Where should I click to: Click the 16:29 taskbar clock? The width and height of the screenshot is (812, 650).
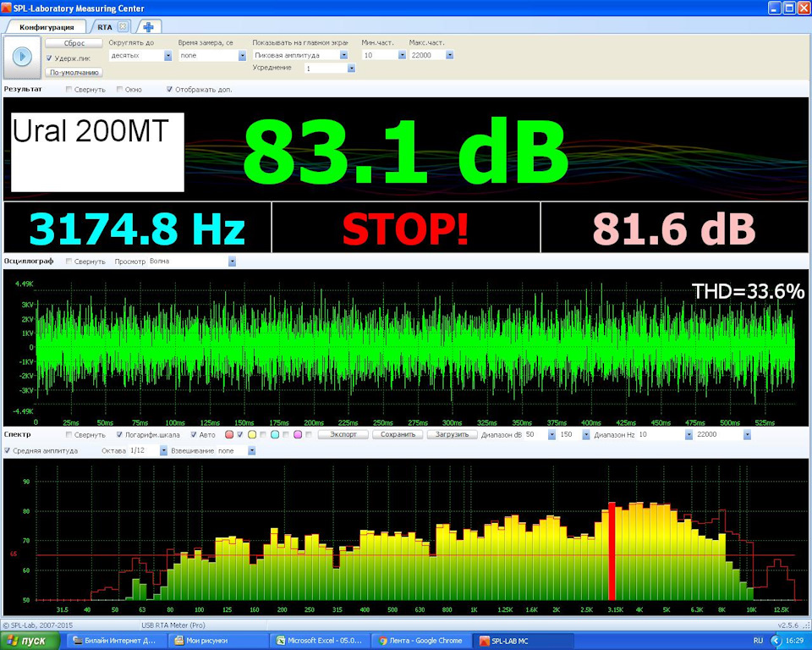[794, 642]
